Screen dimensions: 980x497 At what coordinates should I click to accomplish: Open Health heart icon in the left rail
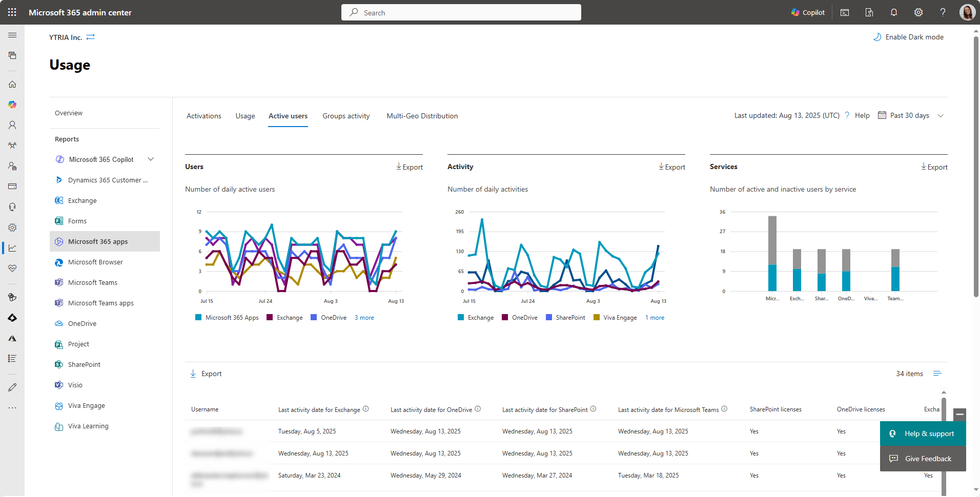(x=12, y=268)
